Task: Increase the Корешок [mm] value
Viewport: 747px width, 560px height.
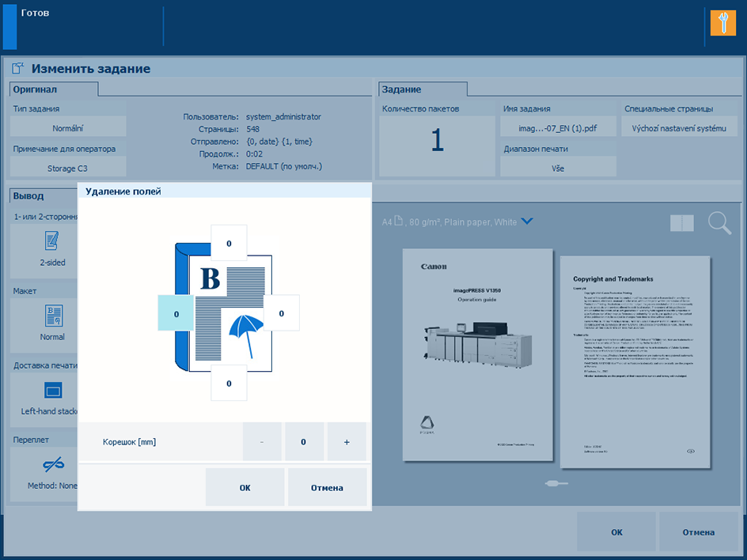Action: (x=347, y=441)
